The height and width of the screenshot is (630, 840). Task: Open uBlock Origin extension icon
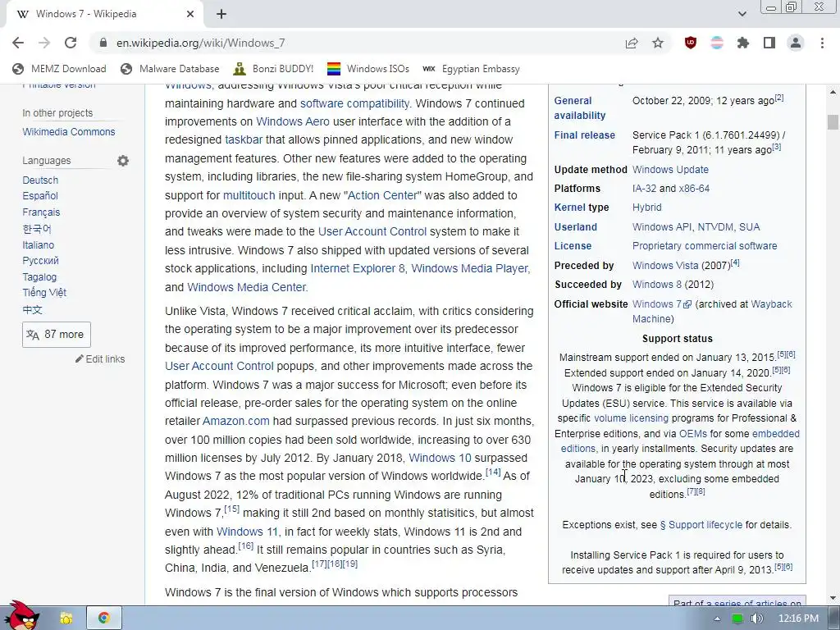pos(691,43)
